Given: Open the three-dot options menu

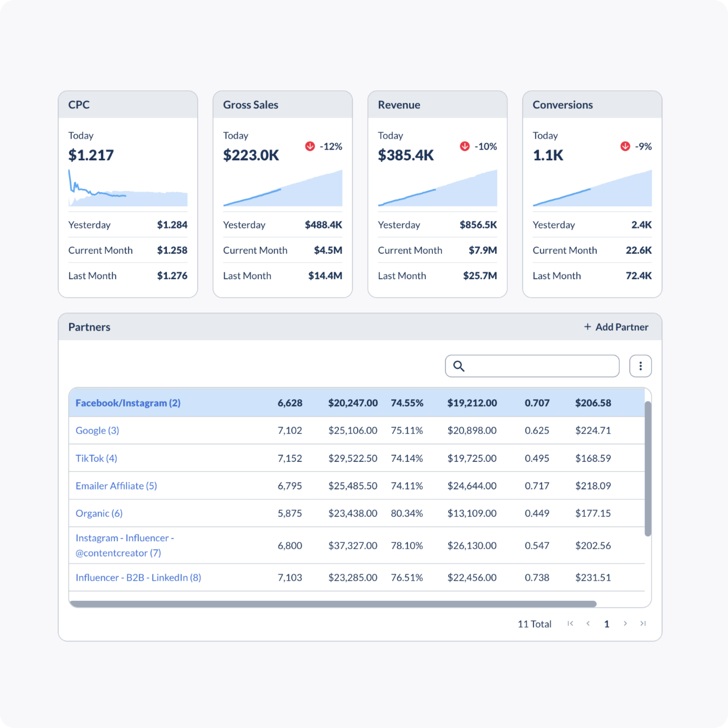Looking at the screenshot, I should coord(640,366).
